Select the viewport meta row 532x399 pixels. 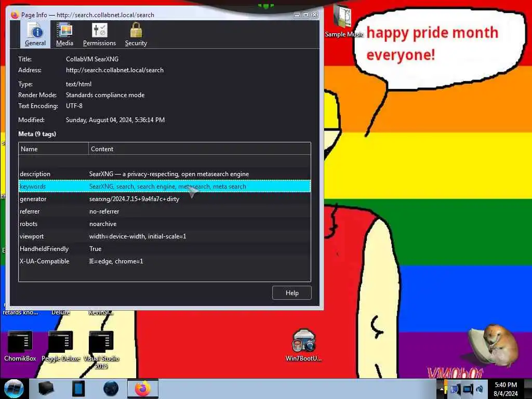point(165,236)
